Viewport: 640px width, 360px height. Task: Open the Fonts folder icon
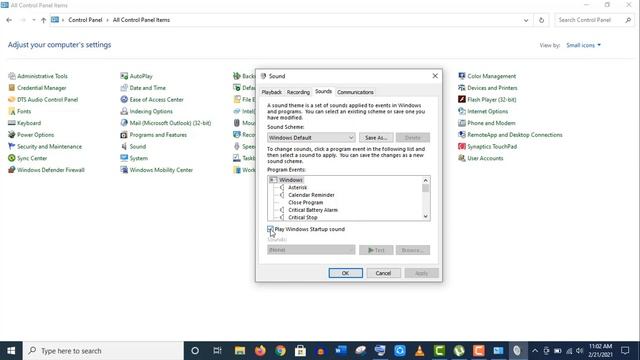[12, 111]
